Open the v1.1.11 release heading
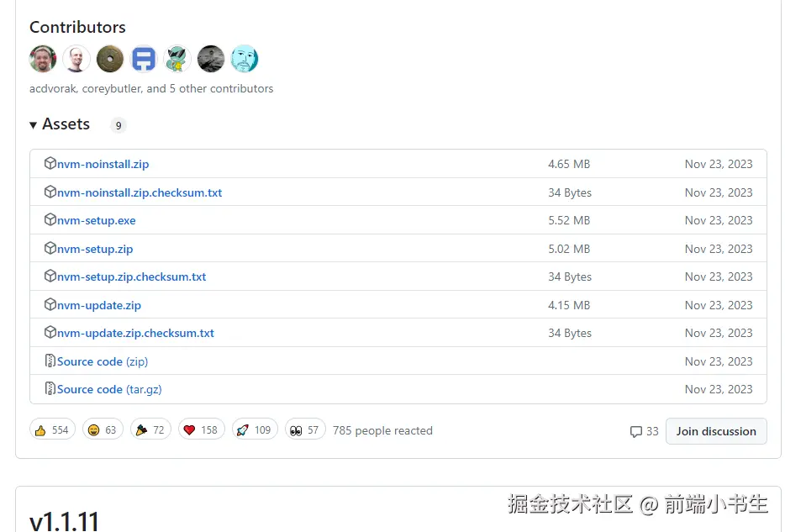 [64, 520]
